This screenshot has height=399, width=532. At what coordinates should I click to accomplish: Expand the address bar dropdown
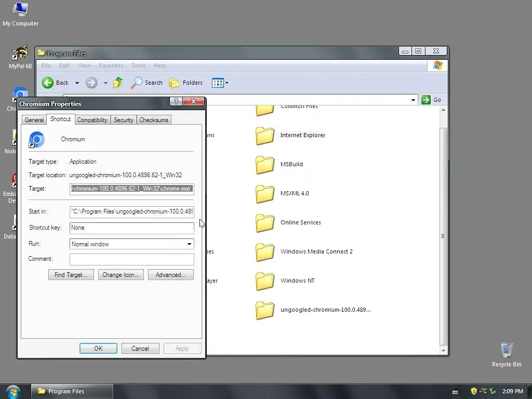tap(413, 100)
